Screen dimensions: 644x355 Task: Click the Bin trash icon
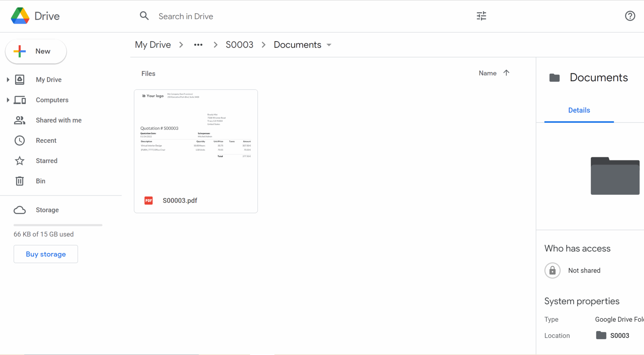pos(20,181)
